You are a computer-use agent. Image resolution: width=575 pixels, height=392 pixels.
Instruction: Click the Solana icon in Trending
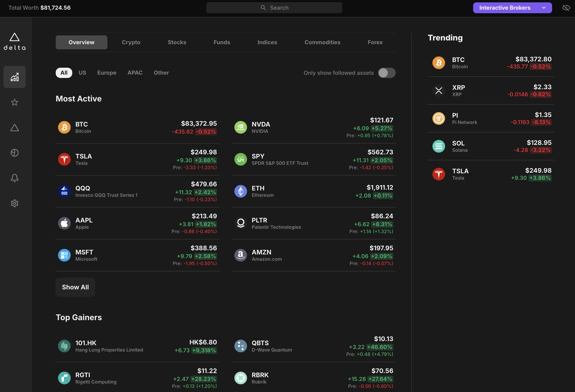(438, 146)
